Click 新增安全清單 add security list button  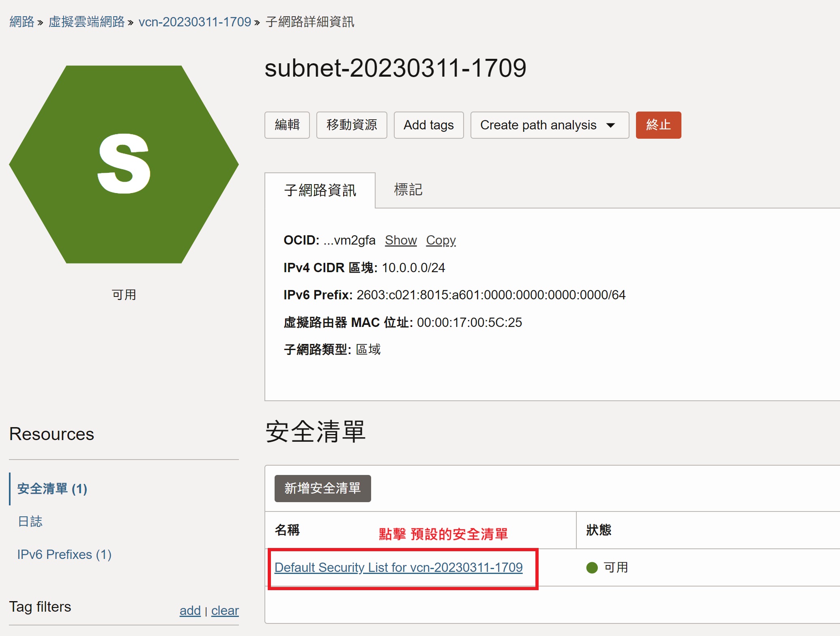[322, 488]
